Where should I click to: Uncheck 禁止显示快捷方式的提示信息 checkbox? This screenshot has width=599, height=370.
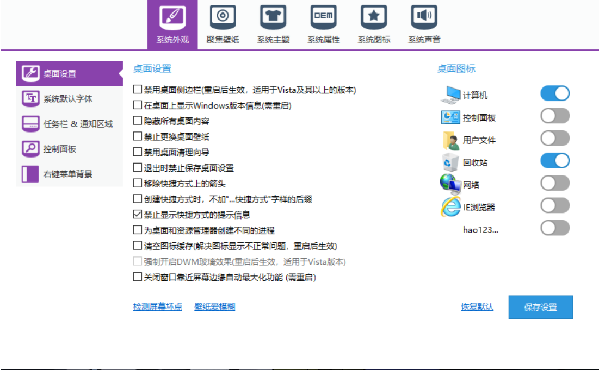[137, 214]
